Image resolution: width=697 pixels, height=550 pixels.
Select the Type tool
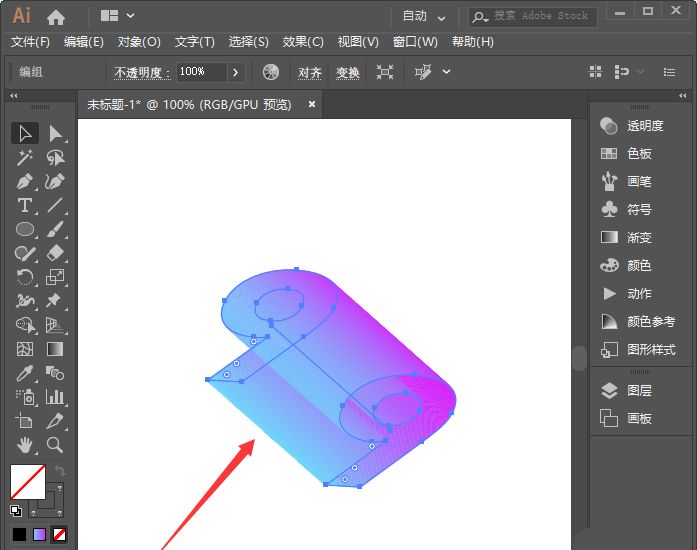25,205
